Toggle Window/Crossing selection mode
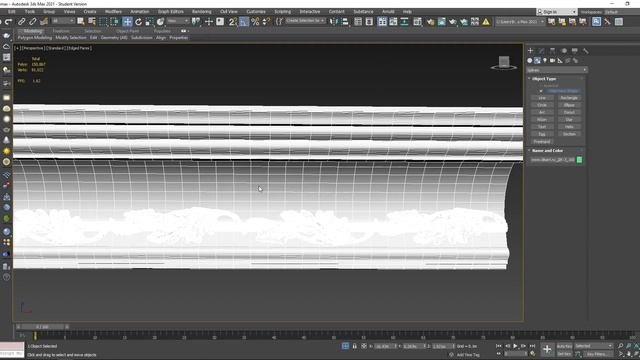The width and height of the screenshot is (640, 360). pos(114,22)
